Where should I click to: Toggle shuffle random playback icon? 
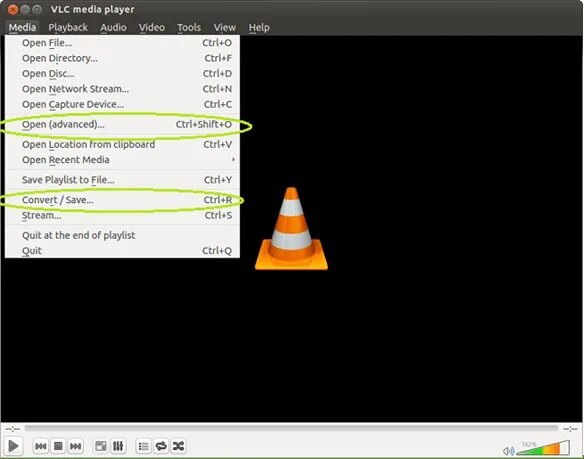tap(178, 446)
